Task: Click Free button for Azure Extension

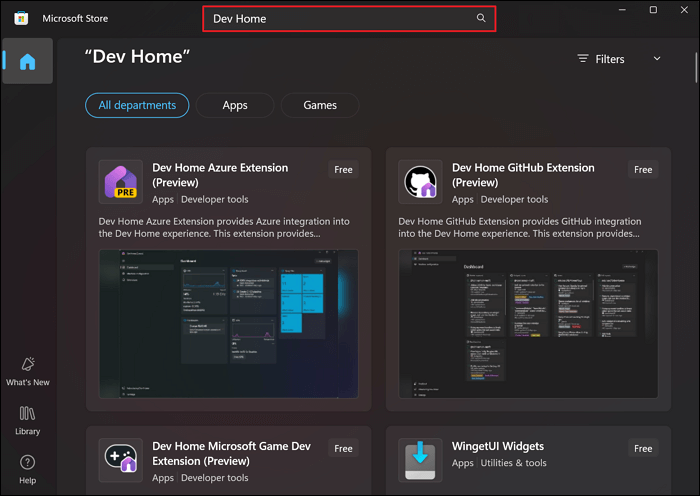Action: click(x=343, y=170)
